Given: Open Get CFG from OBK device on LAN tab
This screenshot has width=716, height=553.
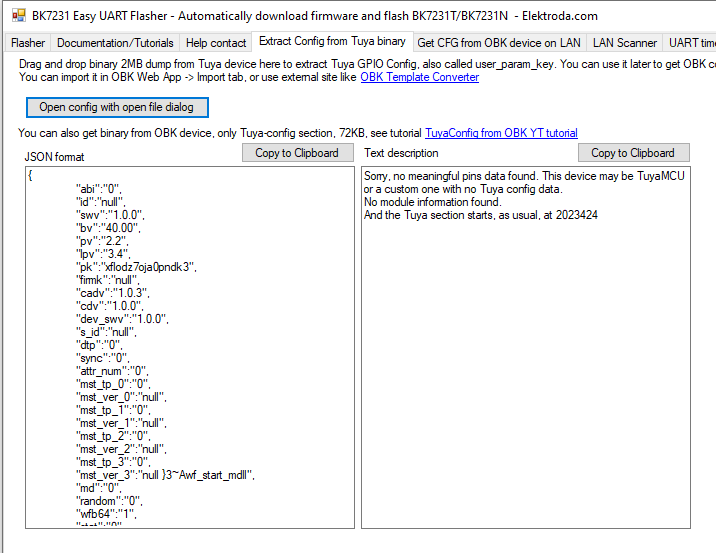Looking at the screenshot, I should click(499, 43).
